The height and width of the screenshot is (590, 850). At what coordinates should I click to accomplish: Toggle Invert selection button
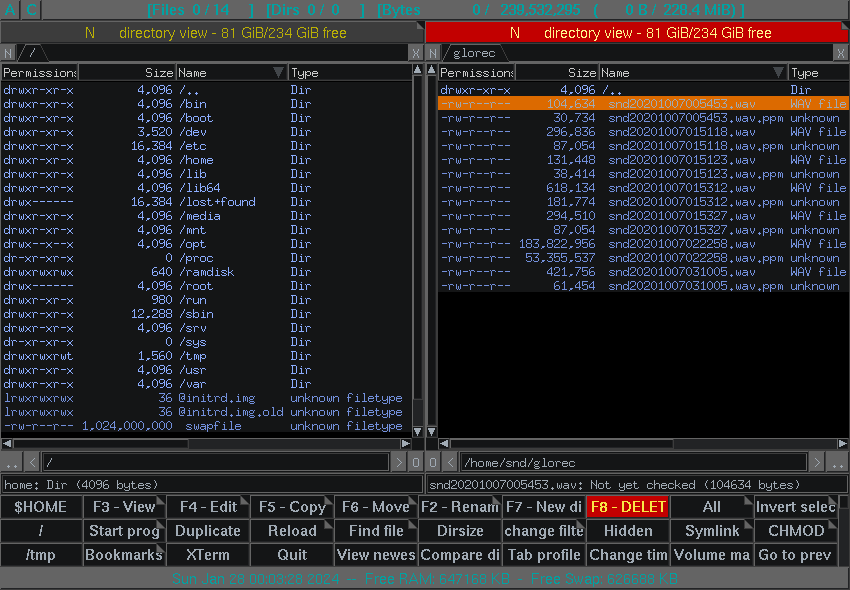[796, 507]
